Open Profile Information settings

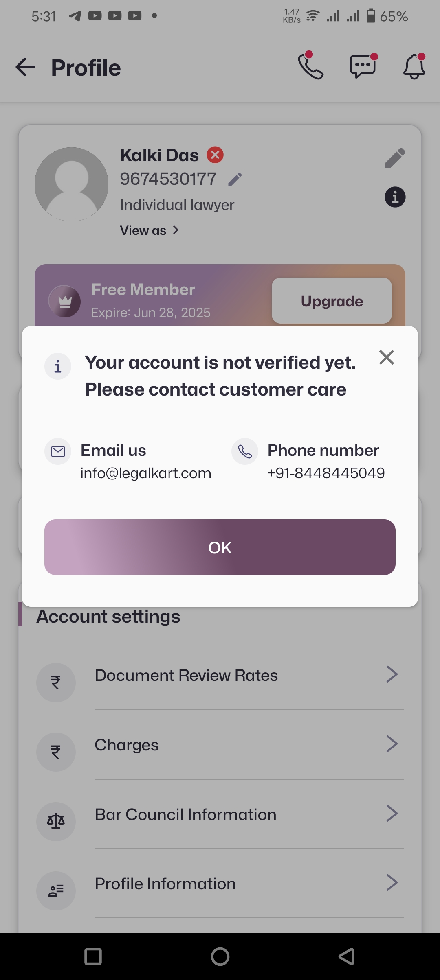[x=165, y=884]
